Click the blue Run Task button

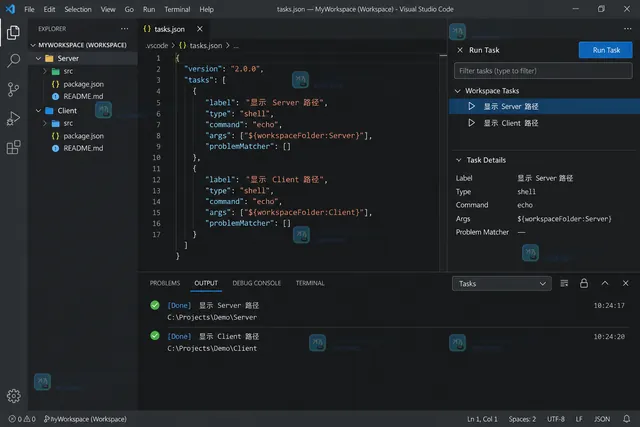click(606, 50)
